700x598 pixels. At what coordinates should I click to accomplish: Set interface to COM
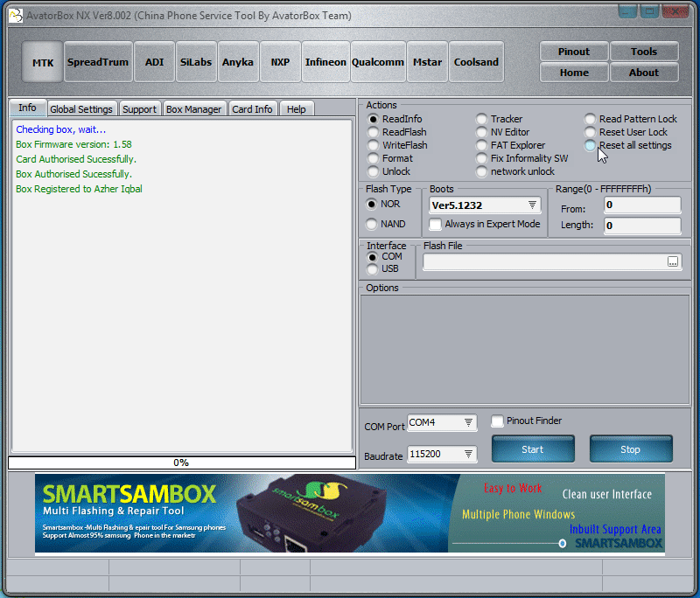click(x=384, y=257)
